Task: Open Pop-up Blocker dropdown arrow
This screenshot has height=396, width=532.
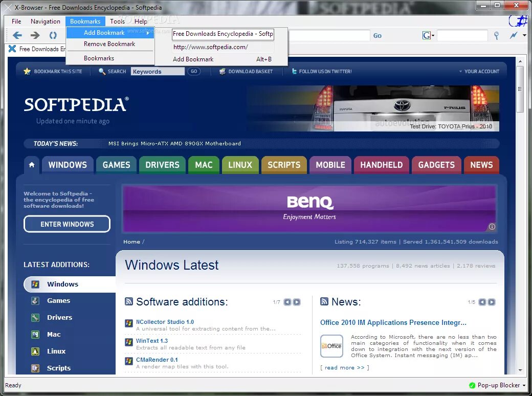Action: [x=524, y=385]
